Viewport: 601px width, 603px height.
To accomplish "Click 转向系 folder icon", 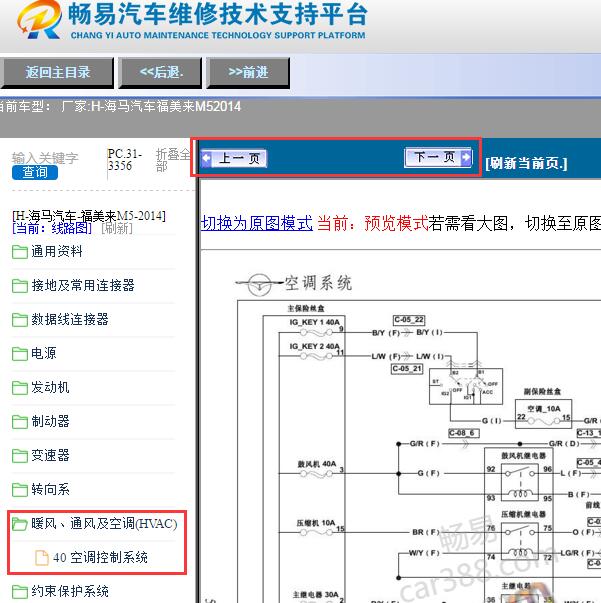I will click(20, 490).
